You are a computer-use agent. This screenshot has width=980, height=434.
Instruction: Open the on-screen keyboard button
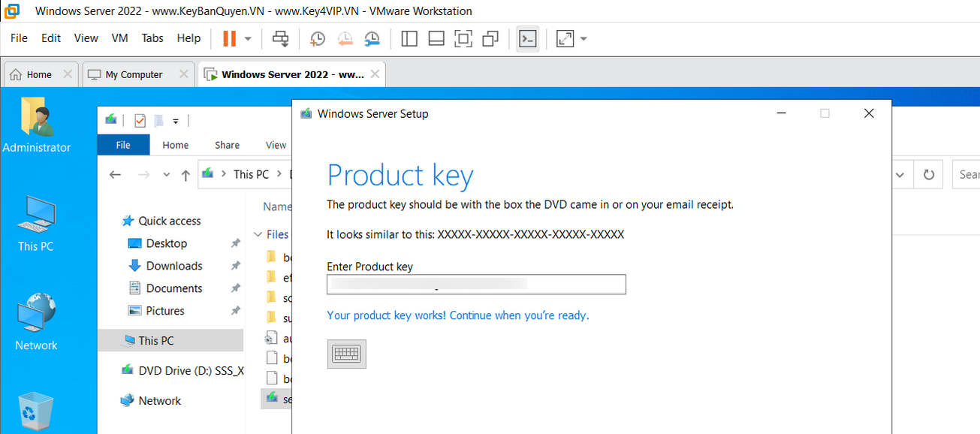[x=347, y=354]
